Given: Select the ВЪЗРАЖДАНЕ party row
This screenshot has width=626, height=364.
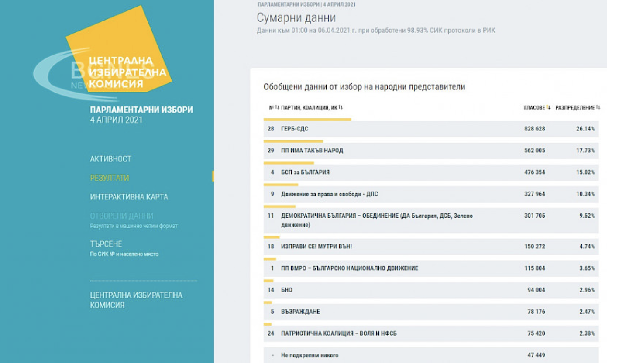Looking at the screenshot, I should click(x=431, y=312).
